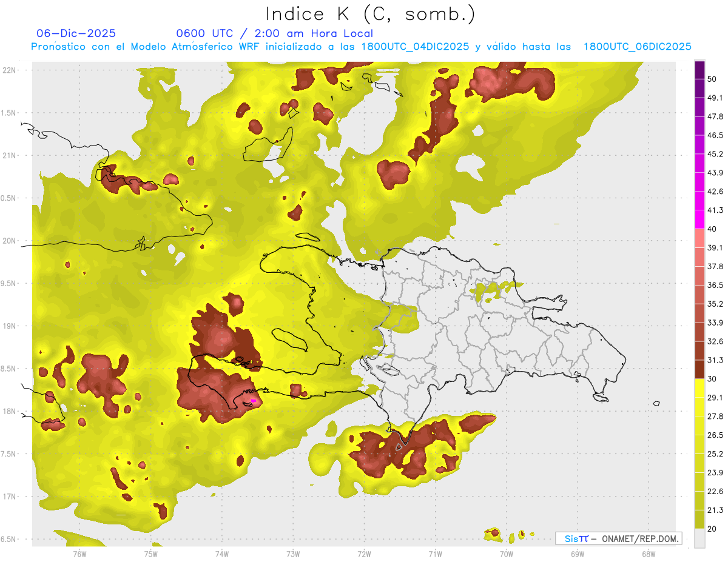Click the color scale value 50
Screen dimensions: 728x562
[713, 79]
